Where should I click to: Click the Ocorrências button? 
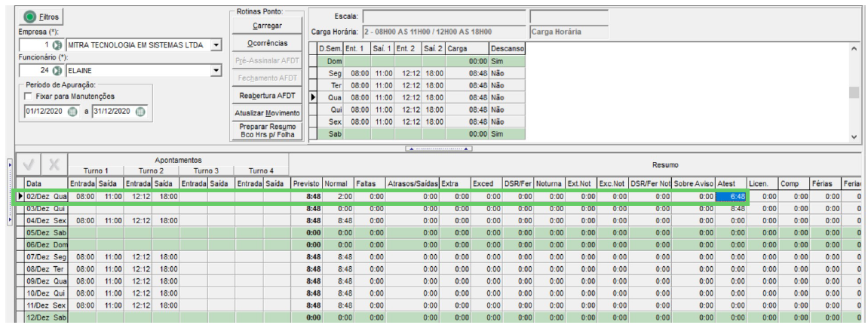tap(268, 43)
